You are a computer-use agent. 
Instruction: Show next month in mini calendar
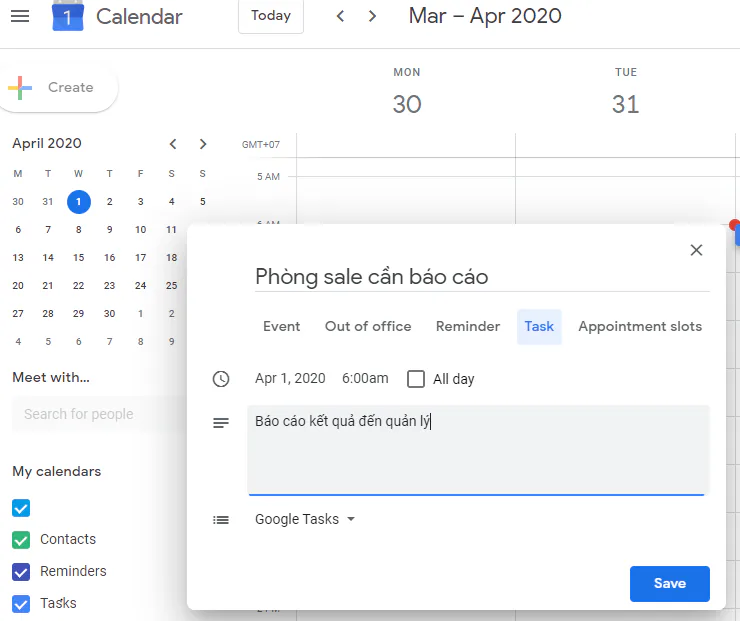(x=203, y=144)
